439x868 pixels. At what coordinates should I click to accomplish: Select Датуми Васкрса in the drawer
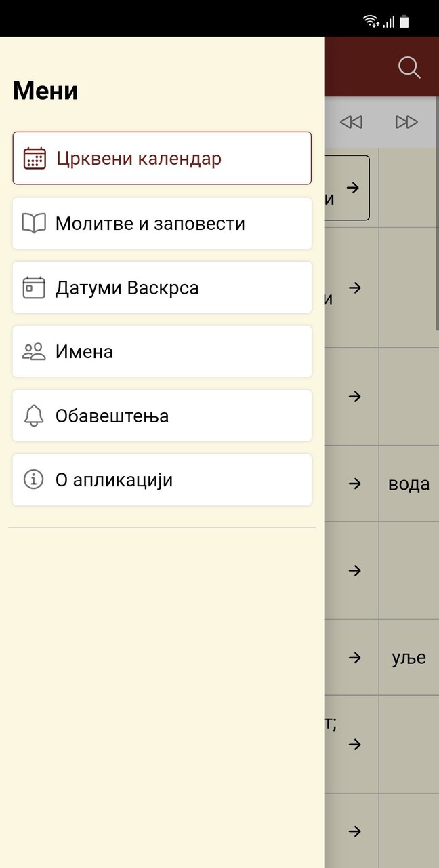coord(162,288)
